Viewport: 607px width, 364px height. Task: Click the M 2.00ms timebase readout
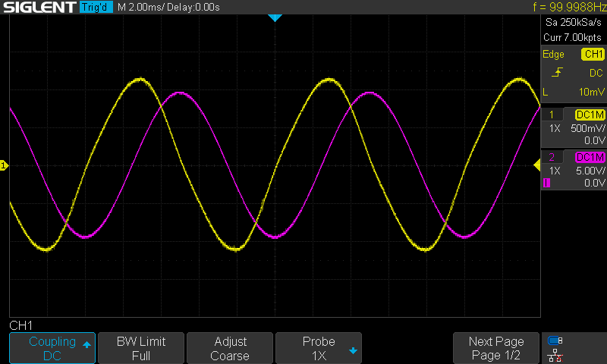(x=141, y=8)
